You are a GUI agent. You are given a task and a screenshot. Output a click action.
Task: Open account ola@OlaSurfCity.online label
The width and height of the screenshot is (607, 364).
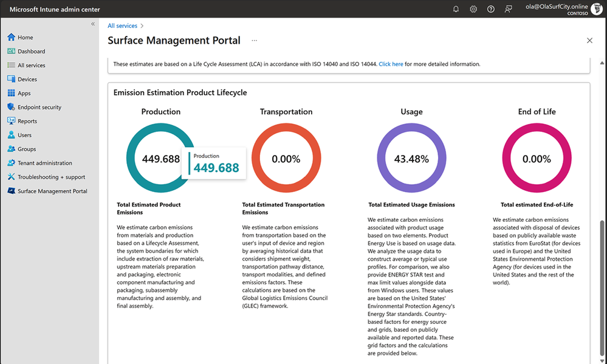pyautogui.click(x=557, y=6)
